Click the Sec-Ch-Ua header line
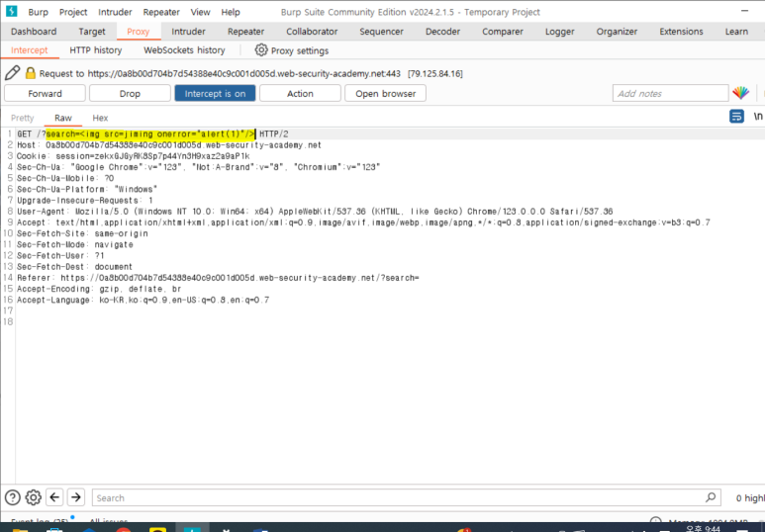 coord(199,167)
